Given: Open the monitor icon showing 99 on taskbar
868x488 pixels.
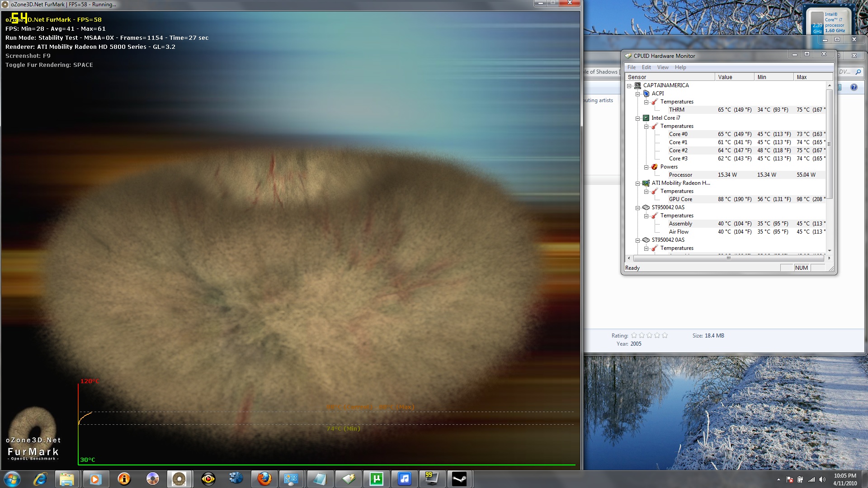Looking at the screenshot, I should (432, 479).
